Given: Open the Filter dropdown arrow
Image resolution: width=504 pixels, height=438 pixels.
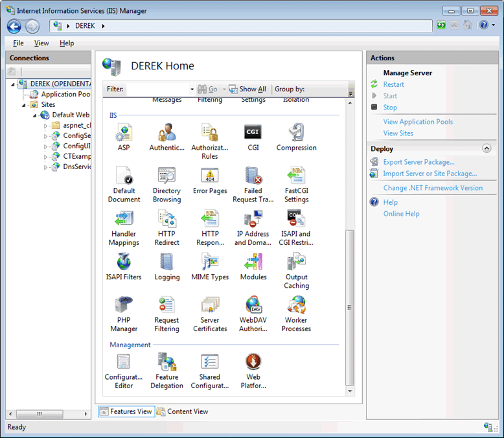Looking at the screenshot, I should 192,89.
